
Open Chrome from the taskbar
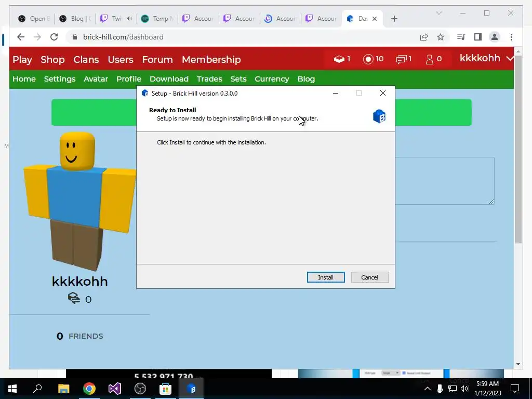89,389
